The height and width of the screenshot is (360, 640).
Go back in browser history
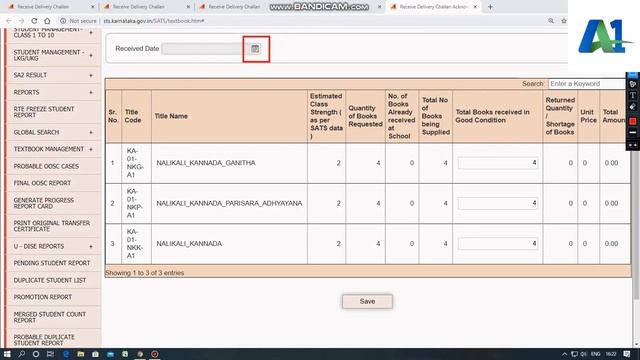[x=9, y=21]
